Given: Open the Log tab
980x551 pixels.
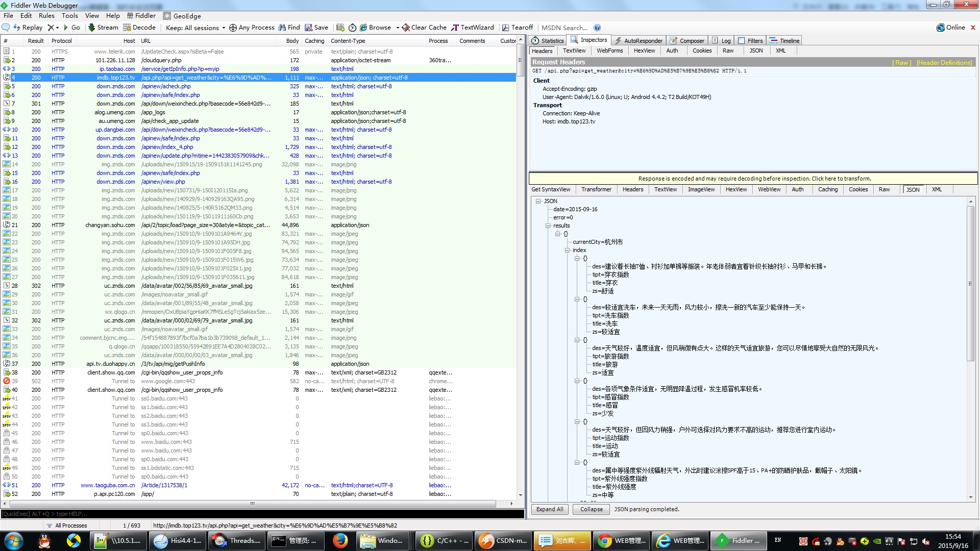Looking at the screenshot, I should pyautogui.click(x=721, y=41).
